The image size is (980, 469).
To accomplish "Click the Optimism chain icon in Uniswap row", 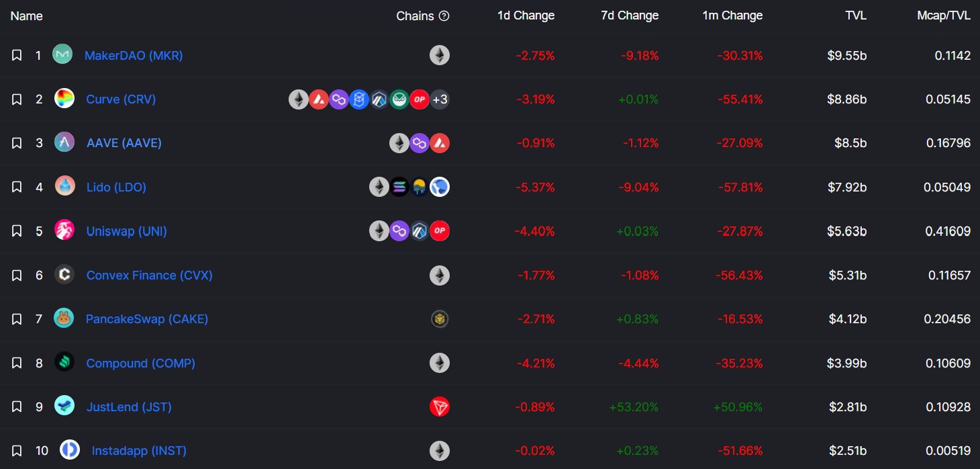I will (440, 231).
